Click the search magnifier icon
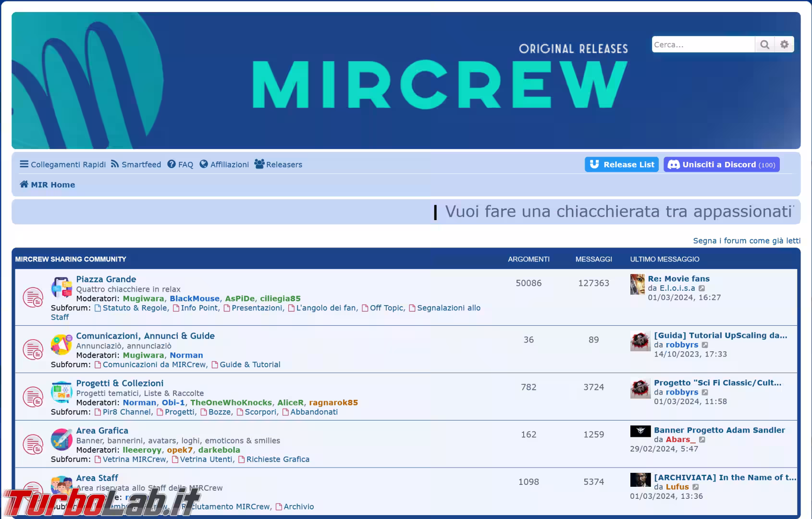 coord(764,45)
